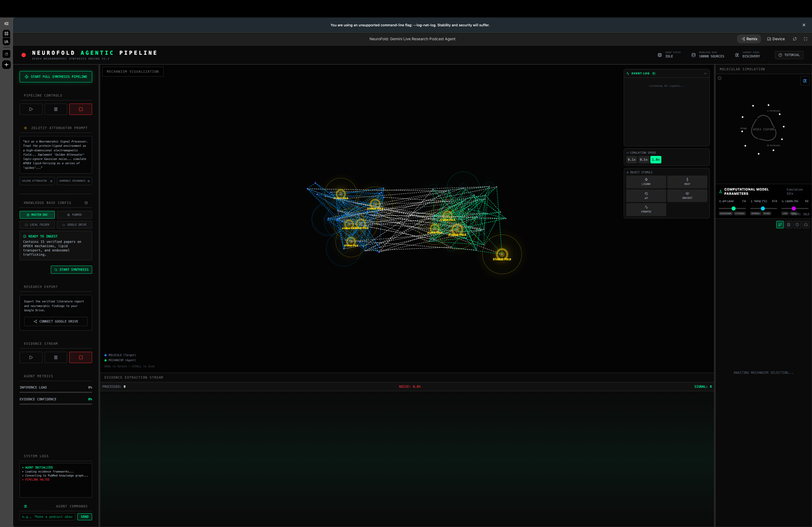
Task: Click the Connect Google Drive button
Action: click(x=56, y=321)
